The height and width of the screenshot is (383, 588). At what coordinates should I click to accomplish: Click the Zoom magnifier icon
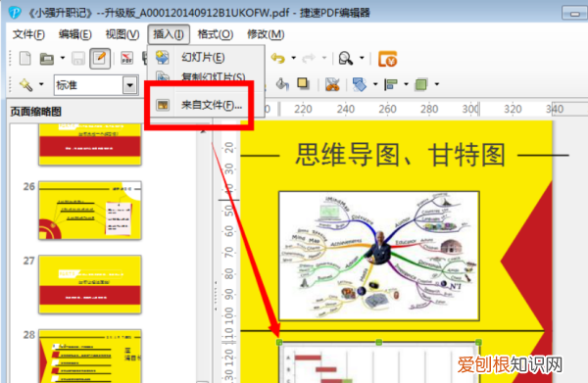point(345,59)
